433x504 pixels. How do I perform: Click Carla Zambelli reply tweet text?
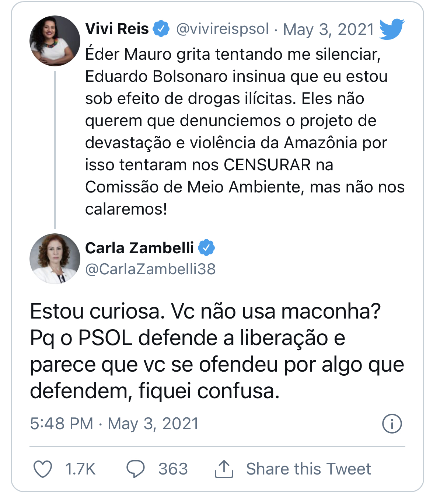(217, 351)
